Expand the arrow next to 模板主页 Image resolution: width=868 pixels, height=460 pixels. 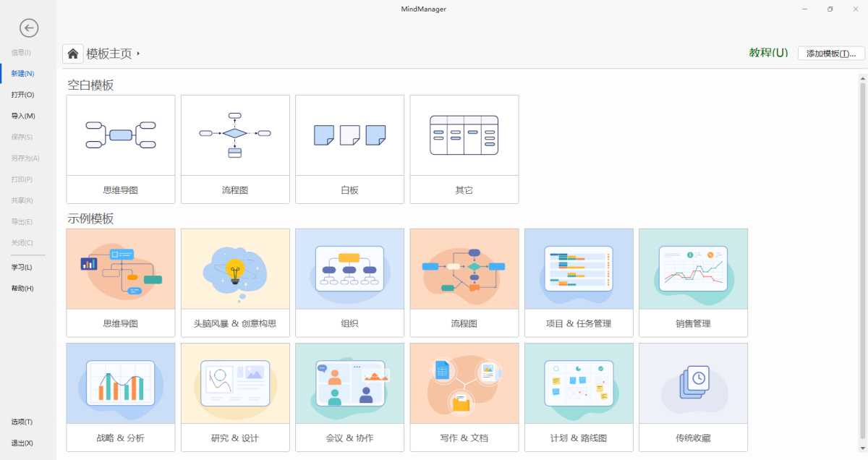(138, 54)
